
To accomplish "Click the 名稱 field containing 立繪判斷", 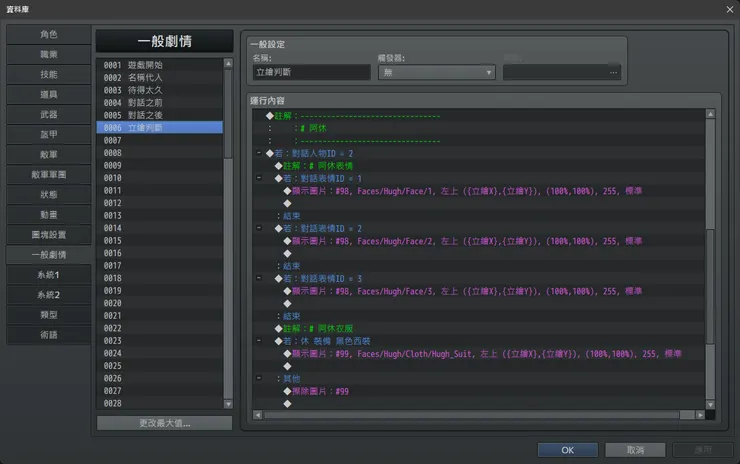I will [311, 72].
